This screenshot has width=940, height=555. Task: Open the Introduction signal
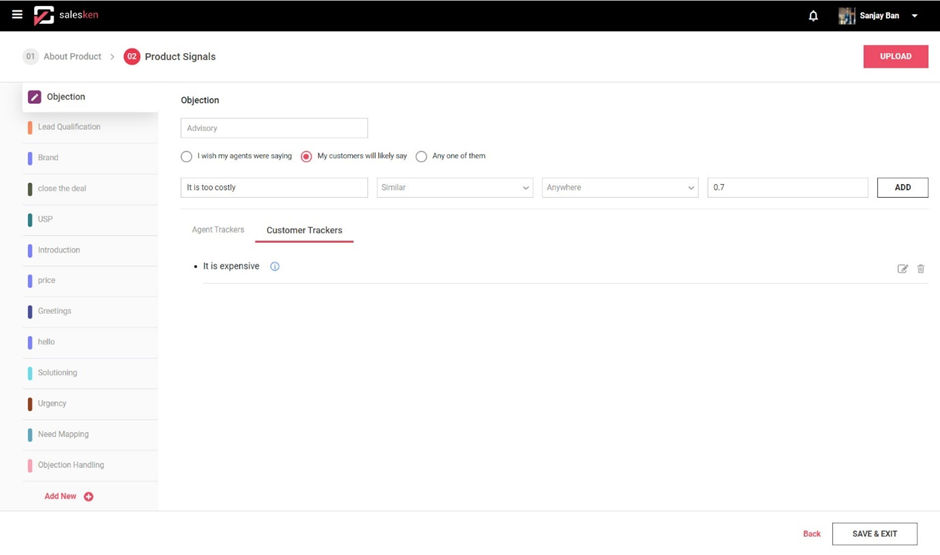(91, 250)
